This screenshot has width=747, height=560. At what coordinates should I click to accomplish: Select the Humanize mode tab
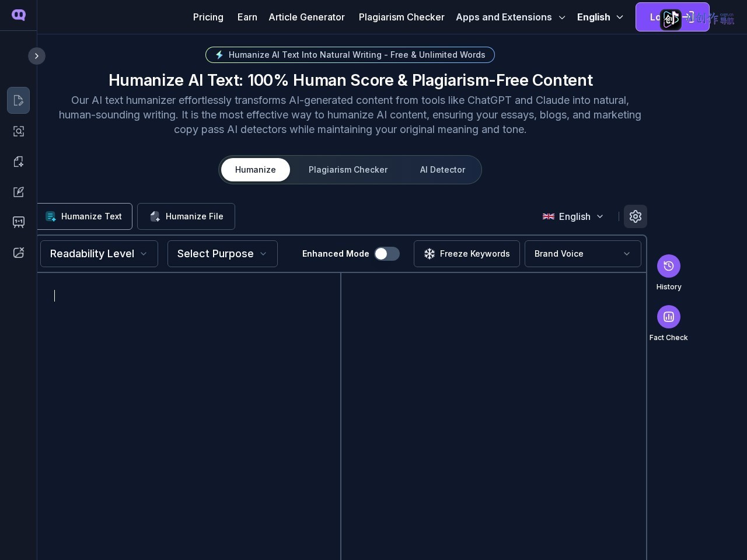(256, 170)
